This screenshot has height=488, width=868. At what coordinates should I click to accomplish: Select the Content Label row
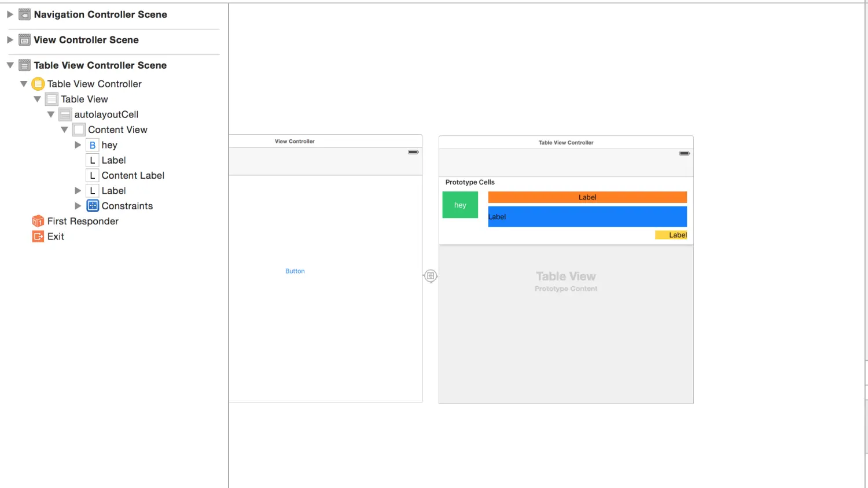[x=133, y=176]
